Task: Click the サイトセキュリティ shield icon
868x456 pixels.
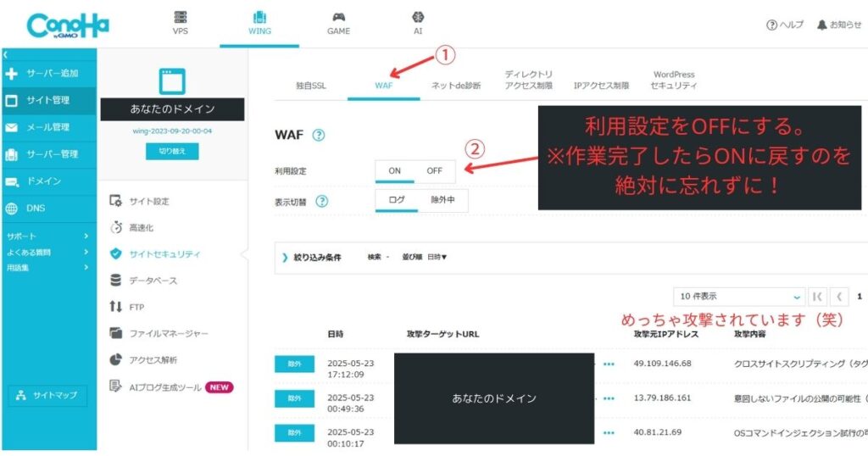Action: click(115, 253)
